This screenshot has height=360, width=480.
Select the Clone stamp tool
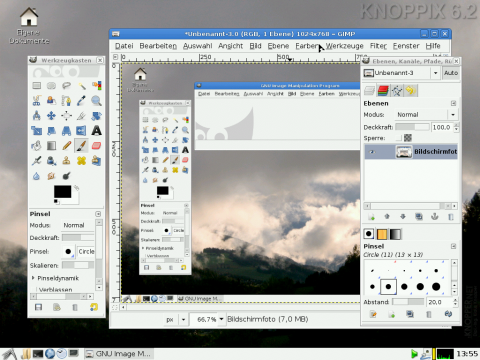(x=66, y=161)
